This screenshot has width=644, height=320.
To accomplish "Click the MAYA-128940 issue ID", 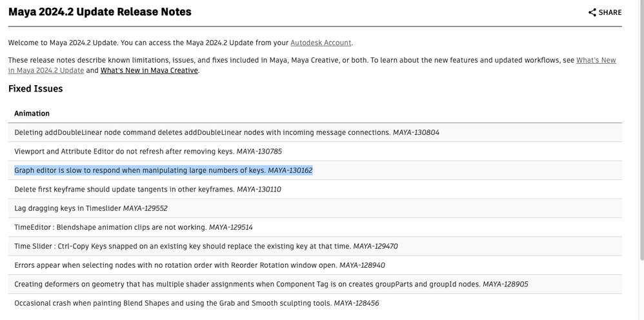I will tap(362, 265).
